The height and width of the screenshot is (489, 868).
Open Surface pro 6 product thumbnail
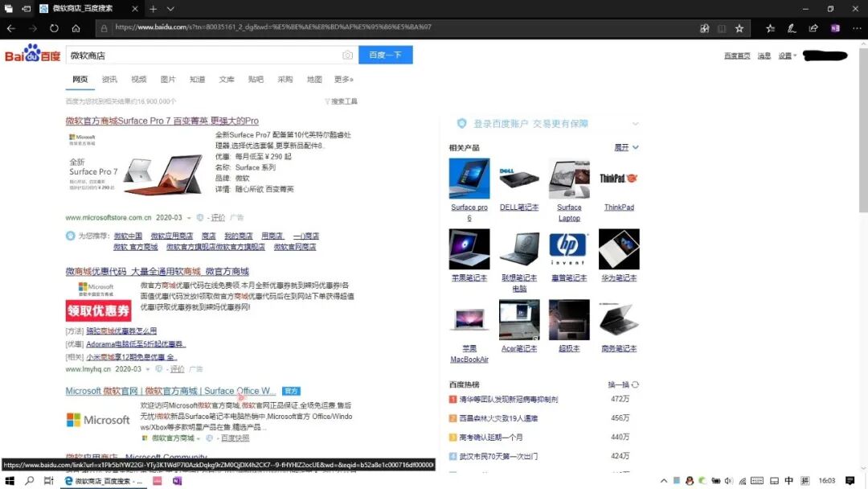tap(469, 179)
